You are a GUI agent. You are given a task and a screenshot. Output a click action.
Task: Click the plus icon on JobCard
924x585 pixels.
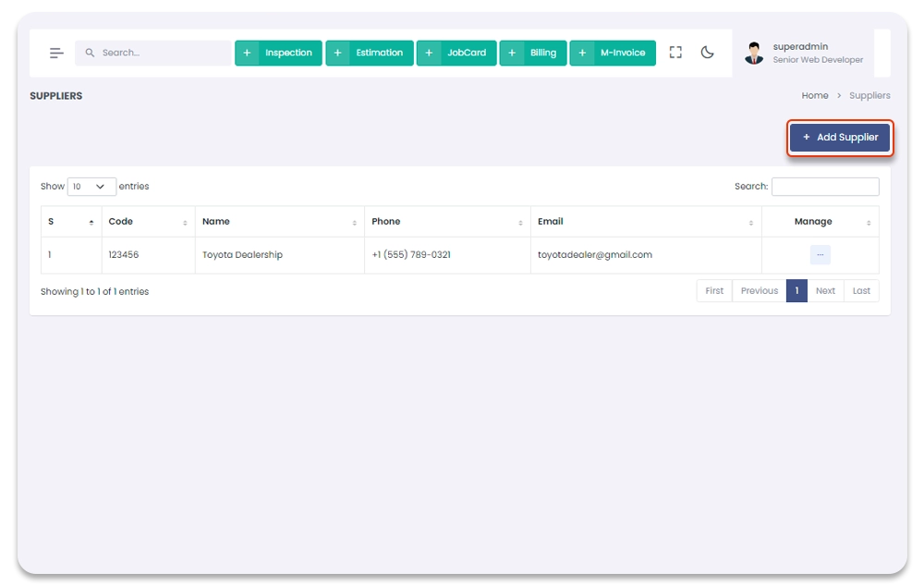[429, 53]
